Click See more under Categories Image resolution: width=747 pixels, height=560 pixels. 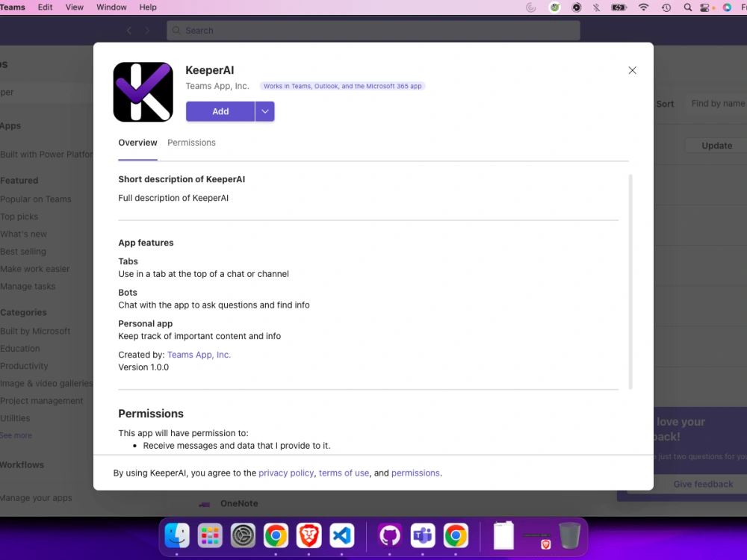coord(16,435)
